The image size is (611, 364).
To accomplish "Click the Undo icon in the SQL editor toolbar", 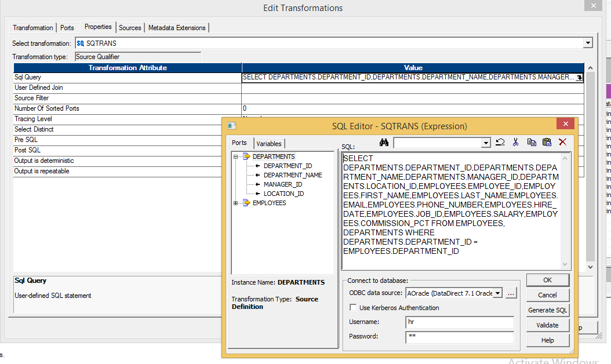I will point(500,142).
